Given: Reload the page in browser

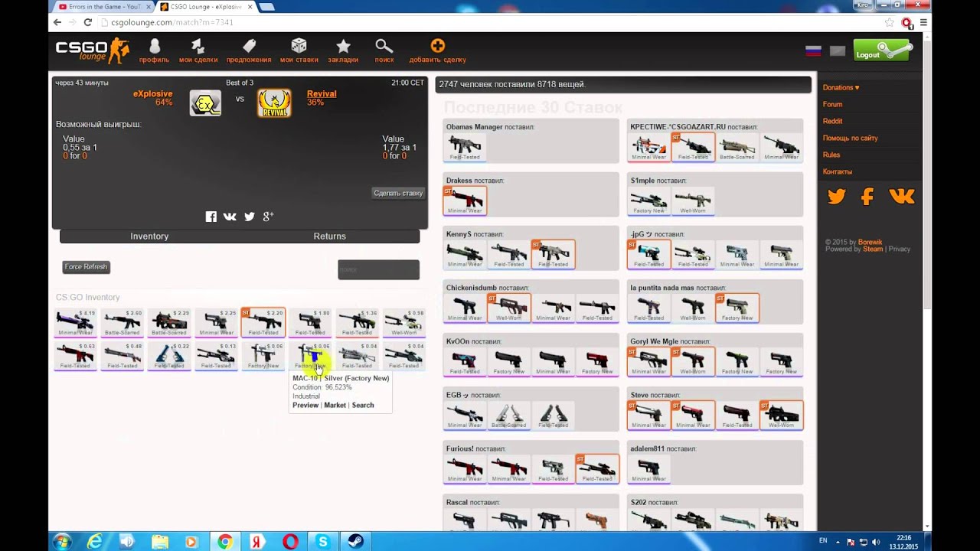Looking at the screenshot, I should pos(87,23).
